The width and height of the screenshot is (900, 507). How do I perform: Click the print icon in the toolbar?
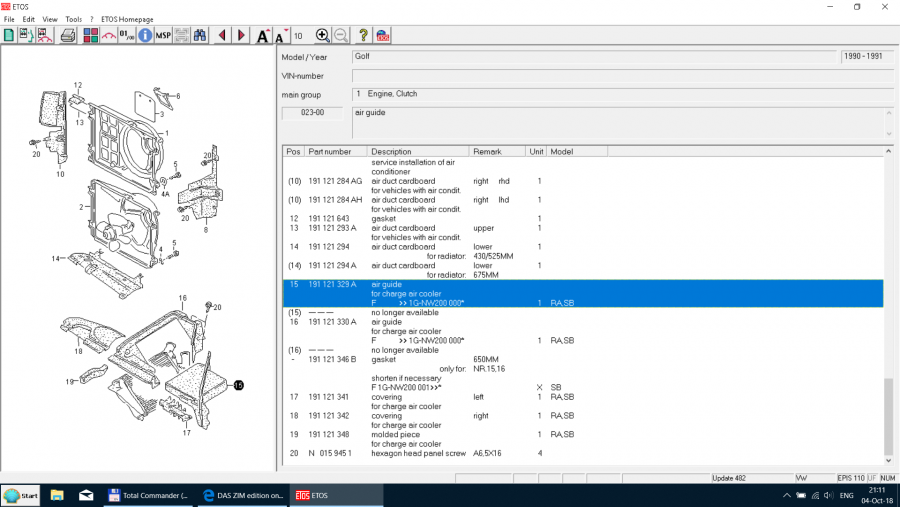coord(68,36)
